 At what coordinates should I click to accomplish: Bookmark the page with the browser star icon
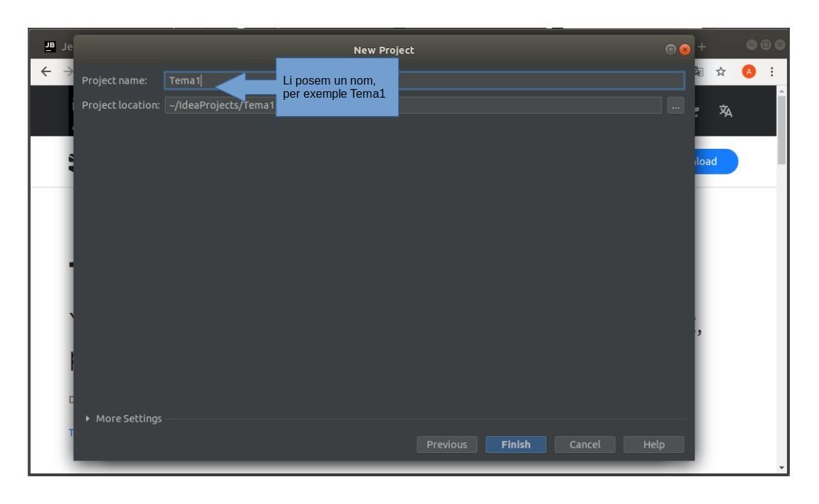point(721,71)
